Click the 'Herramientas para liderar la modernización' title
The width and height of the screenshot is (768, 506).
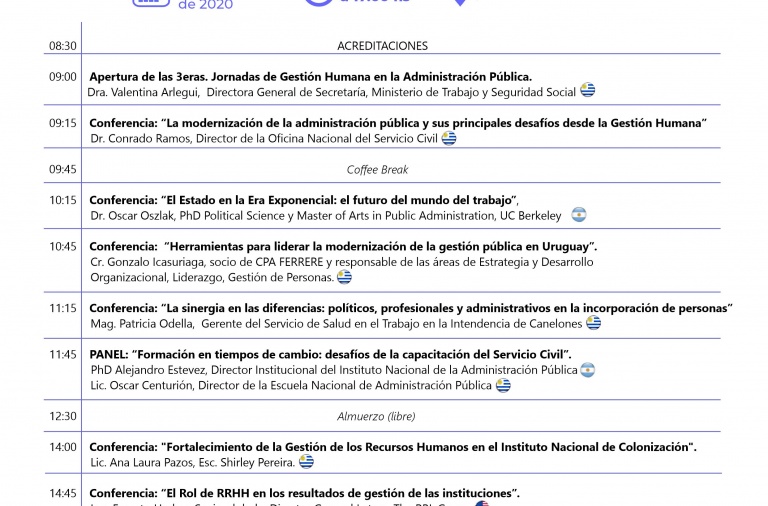point(343,246)
